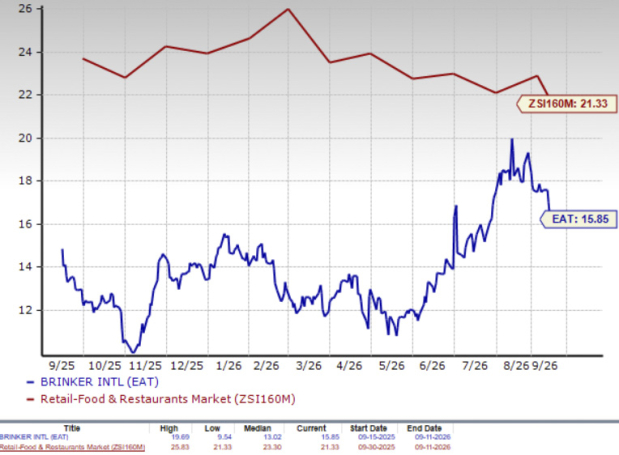Click the start date 09-15-2025
Image resolution: width=619 pixels, height=455 pixels.
pyautogui.click(x=376, y=437)
